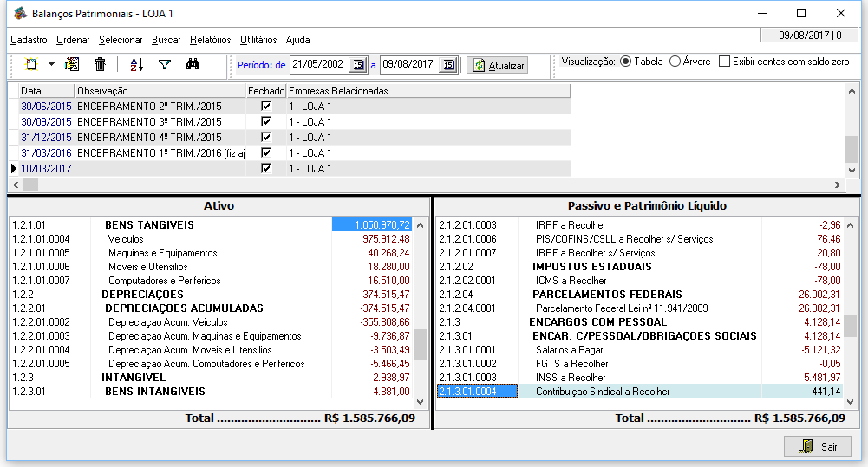Click the new record icon in toolbar
The width and height of the screenshot is (868, 467).
click(31, 65)
